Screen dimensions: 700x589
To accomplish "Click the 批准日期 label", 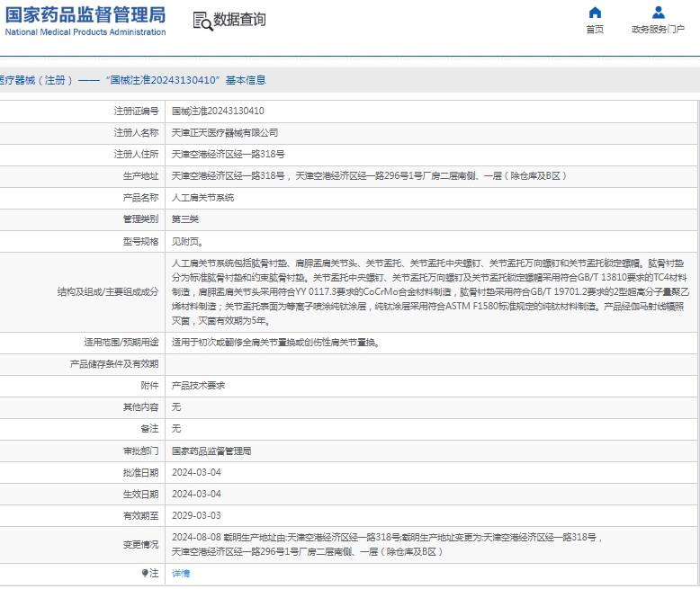I will tap(140, 472).
